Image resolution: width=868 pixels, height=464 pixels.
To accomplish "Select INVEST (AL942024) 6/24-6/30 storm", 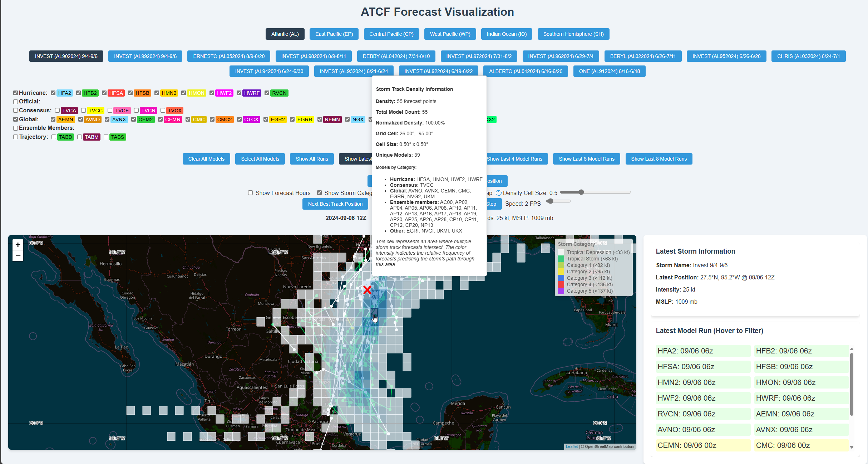I will tap(269, 71).
